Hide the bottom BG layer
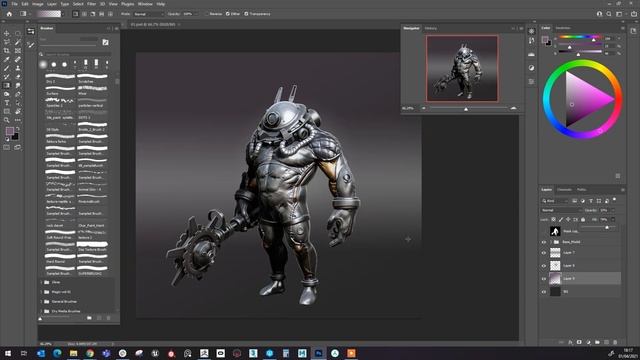The image size is (640, 360). coord(544,292)
